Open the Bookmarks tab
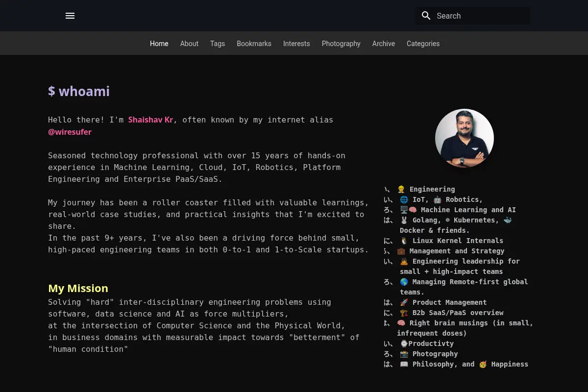Image resolution: width=588 pixels, height=392 pixels. pos(254,44)
